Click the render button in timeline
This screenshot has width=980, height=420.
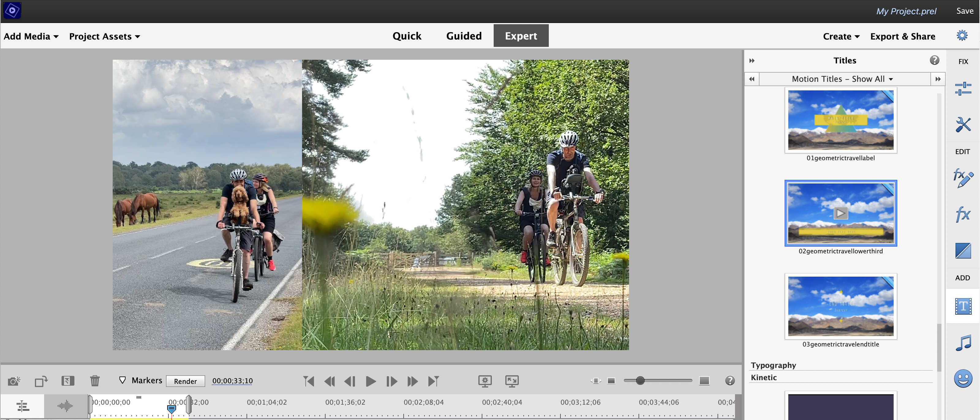coord(185,380)
